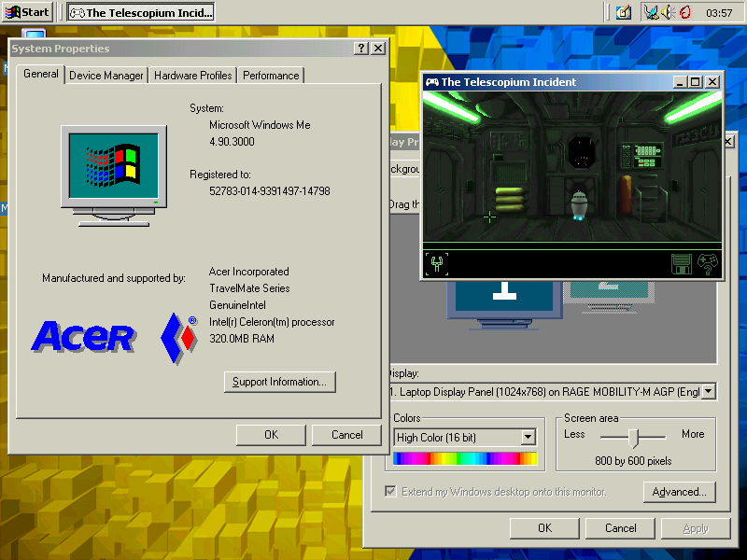Click the taskbar clock showing 03:57
Image resolution: width=747 pixels, height=560 pixels.
pyautogui.click(x=719, y=13)
